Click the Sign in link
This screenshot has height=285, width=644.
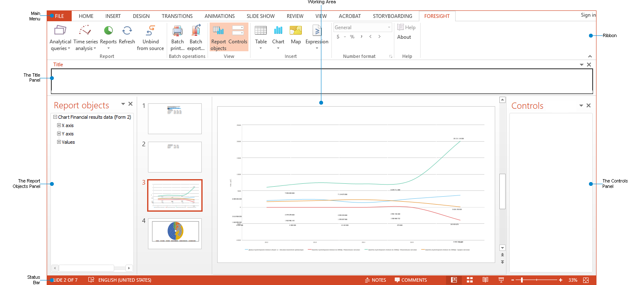(588, 15)
